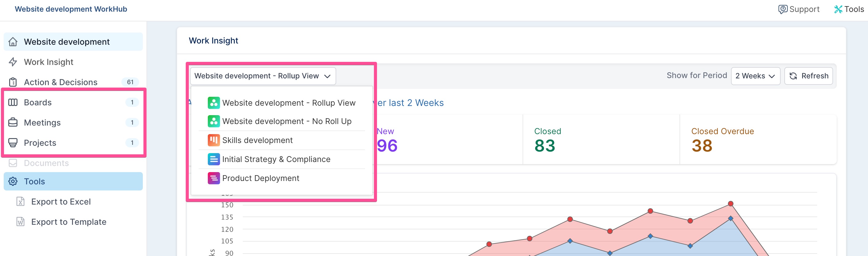Click the clipboard icon for Action & Decisions
868x256 pixels.
(x=13, y=82)
